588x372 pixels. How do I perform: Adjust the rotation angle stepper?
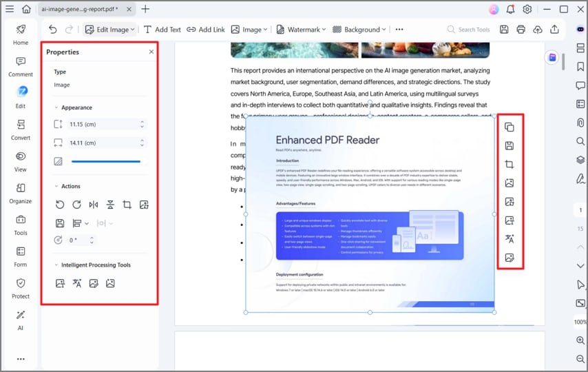click(92, 240)
